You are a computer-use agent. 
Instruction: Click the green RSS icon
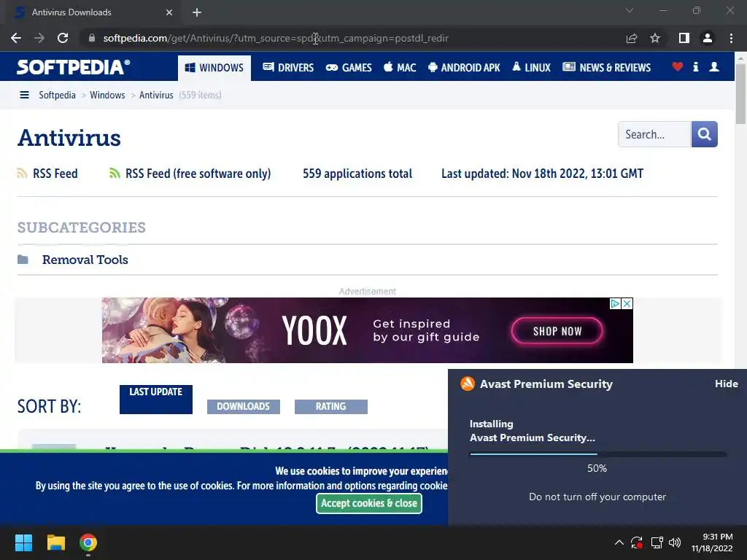click(115, 174)
